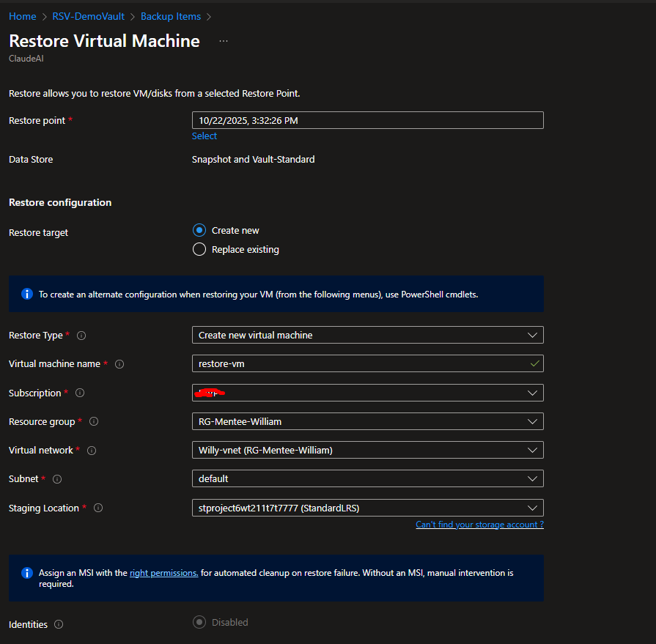Screen dimensions: 656x644
Task: Click info icon beside Virtual machine name
Action: tap(119, 364)
